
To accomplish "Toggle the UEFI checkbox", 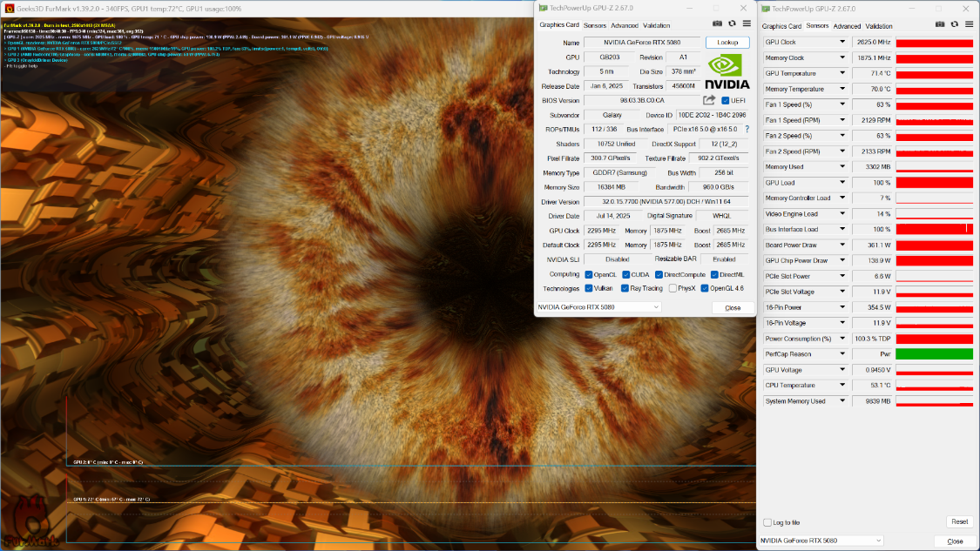I will click(x=725, y=101).
